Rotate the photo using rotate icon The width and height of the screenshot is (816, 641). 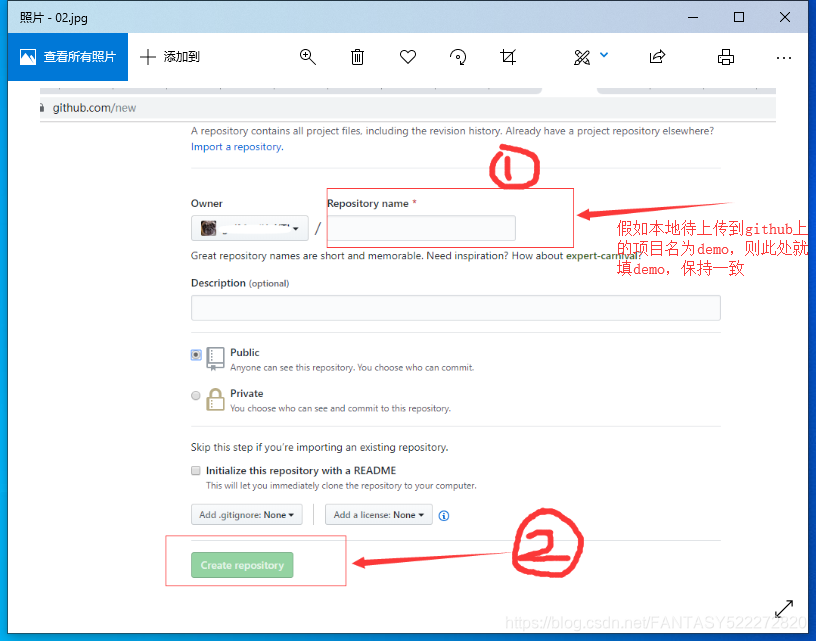[458, 57]
